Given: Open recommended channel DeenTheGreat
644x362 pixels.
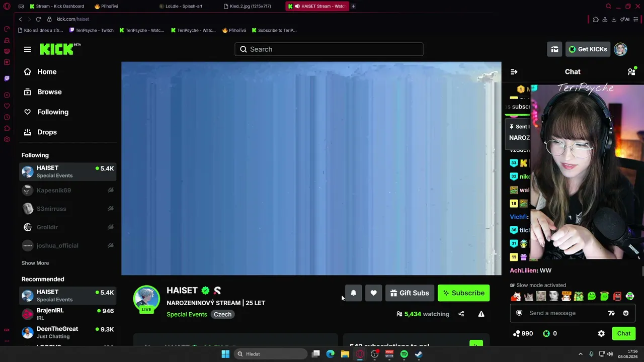Looking at the screenshot, I should click(x=68, y=332).
